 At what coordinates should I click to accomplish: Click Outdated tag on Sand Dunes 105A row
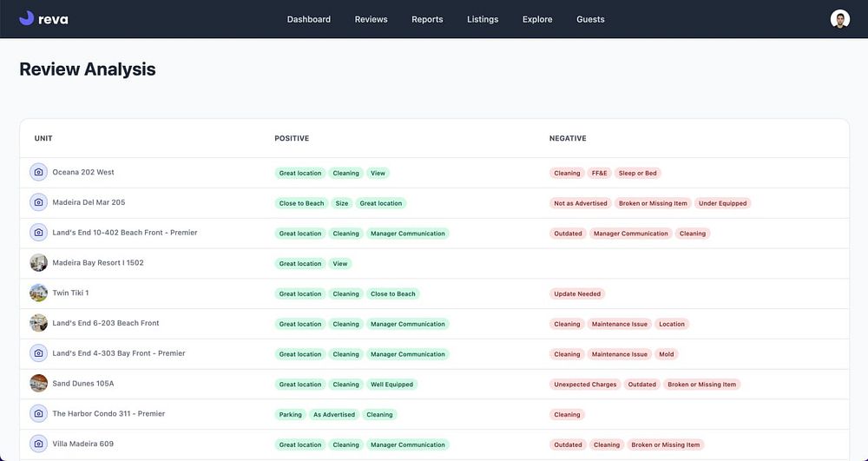click(x=642, y=384)
